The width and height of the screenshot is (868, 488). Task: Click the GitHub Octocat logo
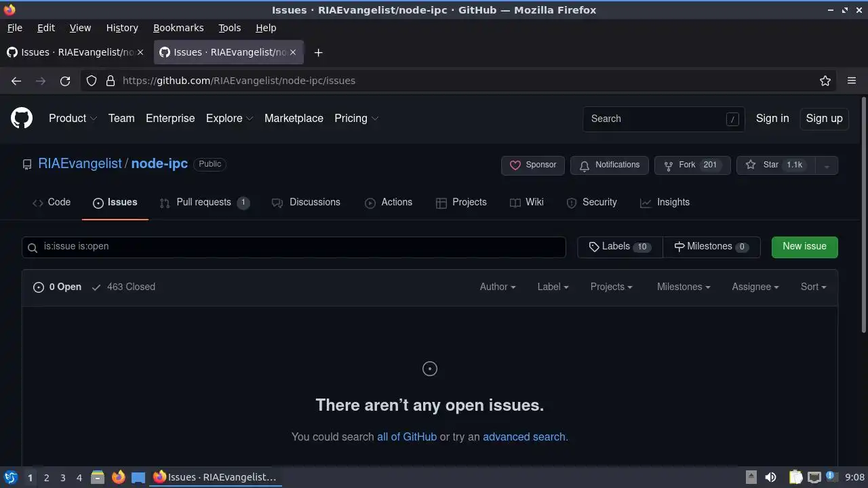[22, 118]
